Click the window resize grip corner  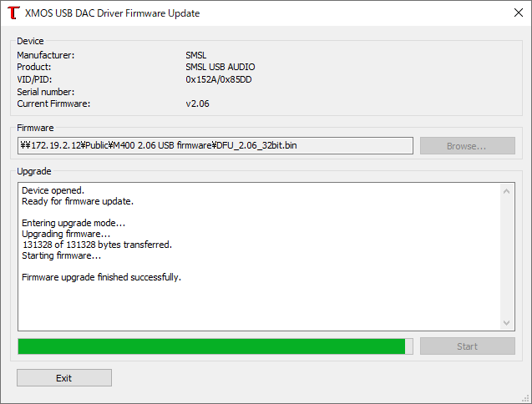[527, 399]
